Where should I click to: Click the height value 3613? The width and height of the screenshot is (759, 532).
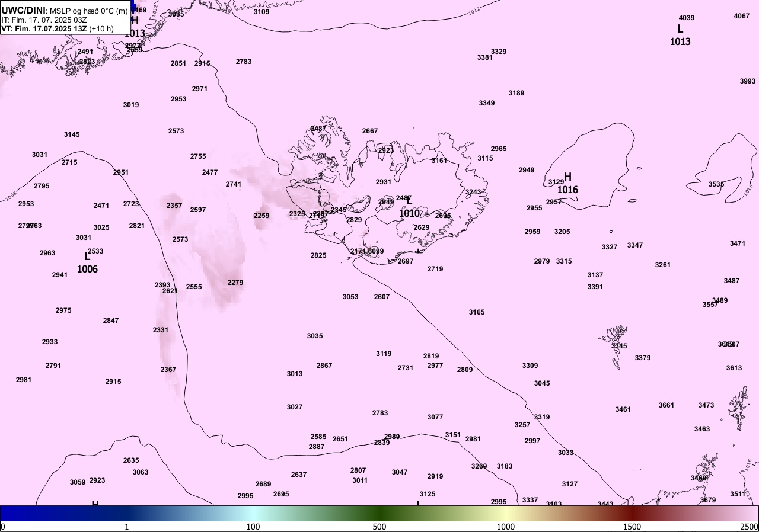pos(734,368)
